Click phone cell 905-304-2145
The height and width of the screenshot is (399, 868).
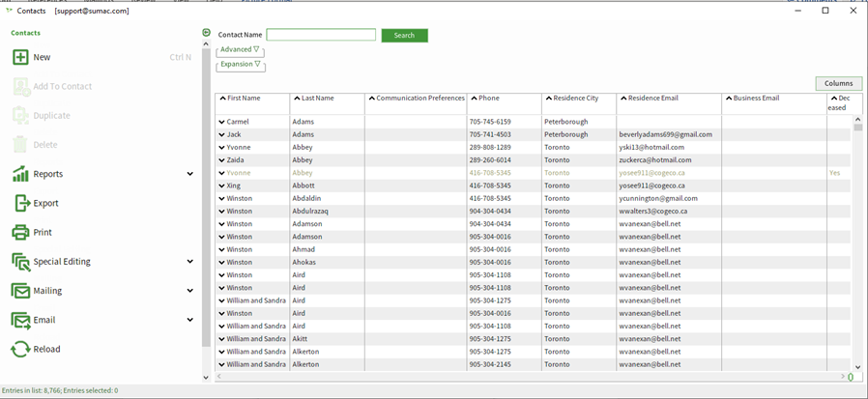coord(490,364)
